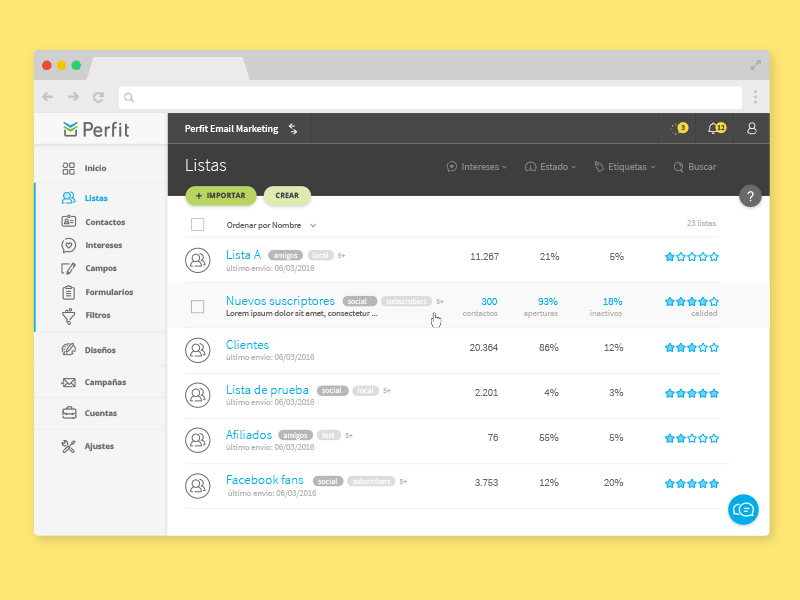Viewport: 800px width, 600px height.
Task: Click the Inicio grid icon
Action: coord(68,168)
